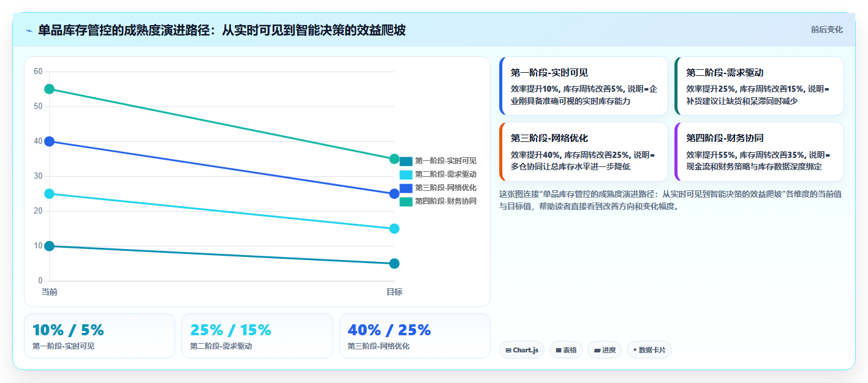Select the 15 data point at 目标
868x383 pixels.
click(x=394, y=229)
